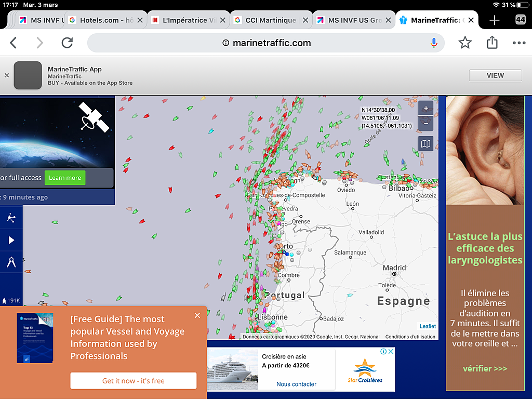
Task: Click the Badajoz city label
Action: pos(333,318)
